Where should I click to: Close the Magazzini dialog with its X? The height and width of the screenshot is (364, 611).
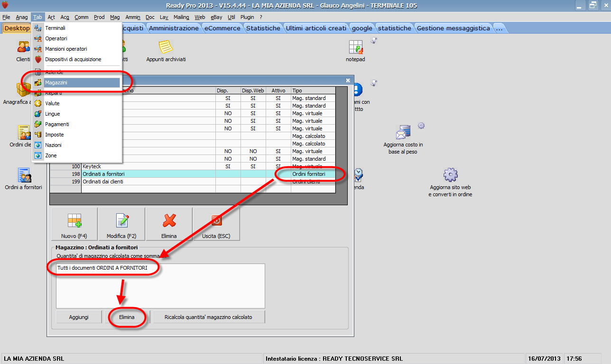tap(348, 80)
